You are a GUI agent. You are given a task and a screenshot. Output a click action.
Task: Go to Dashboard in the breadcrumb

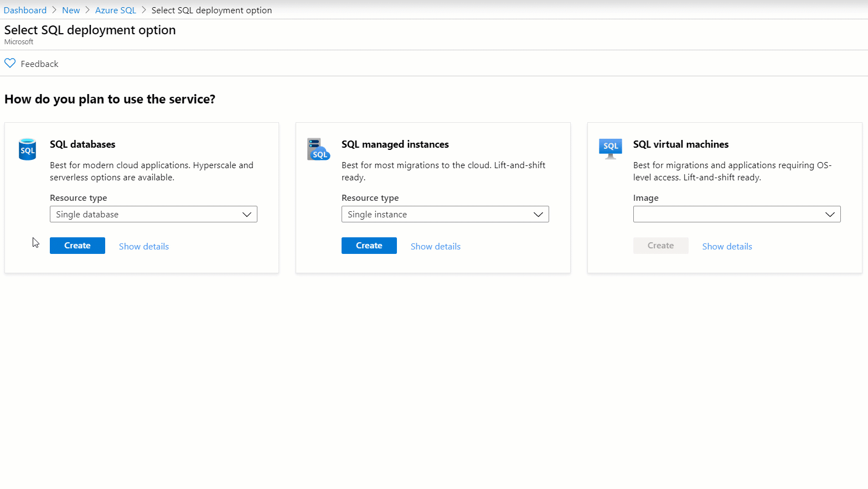25,10
